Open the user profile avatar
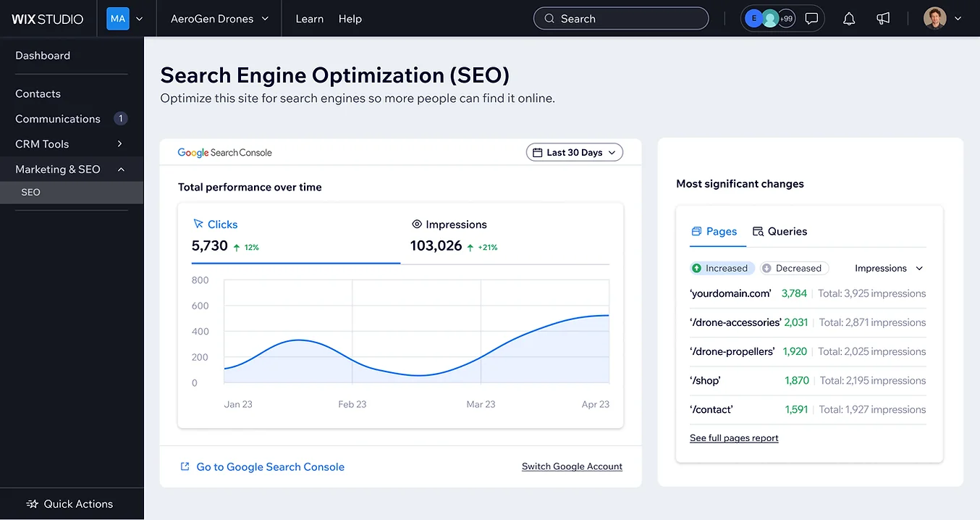The height and width of the screenshot is (520, 980). click(x=935, y=19)
